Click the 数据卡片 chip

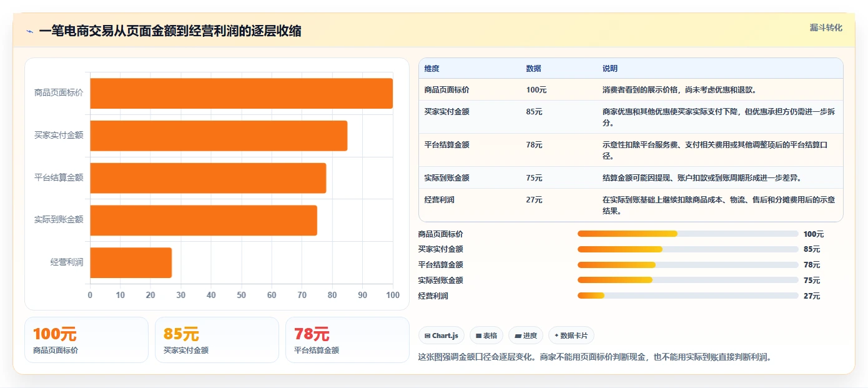pos(571,336)
